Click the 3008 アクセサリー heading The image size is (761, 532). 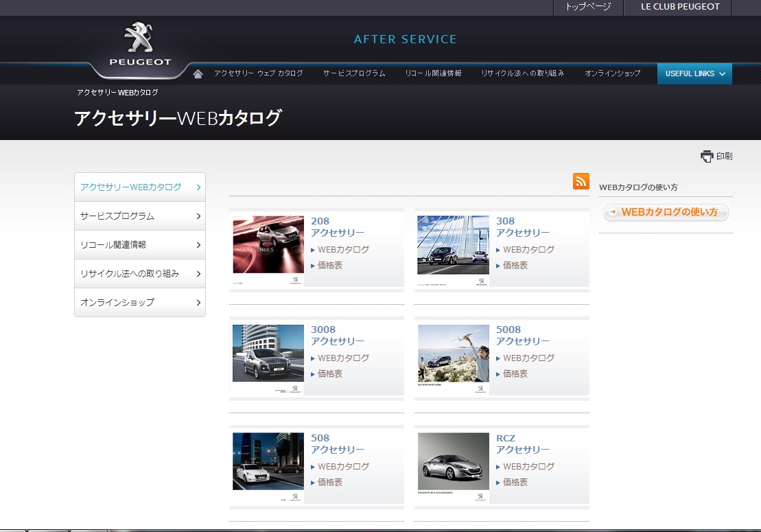338,336
